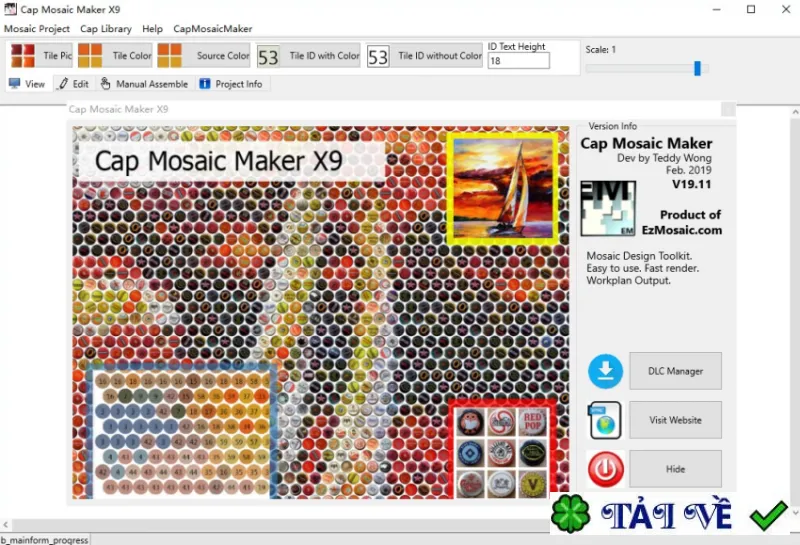Switch display to Source Color label

click(x=223, y=56)
